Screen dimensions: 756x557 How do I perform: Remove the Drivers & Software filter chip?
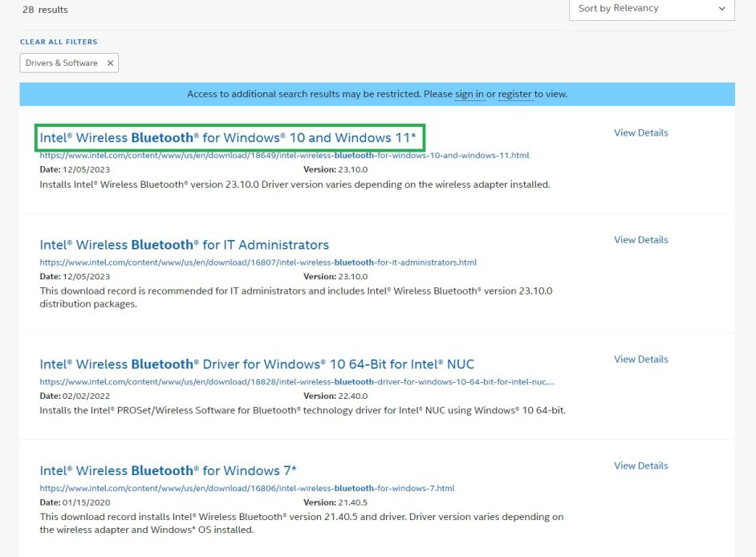click(110, 63)
